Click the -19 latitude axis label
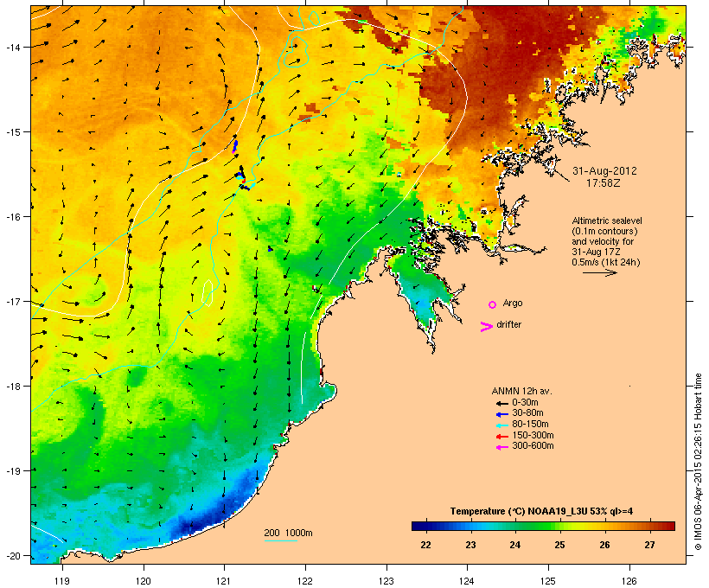Image resolution: width=709 pixels, height=588 pixels. click(12, 471)
